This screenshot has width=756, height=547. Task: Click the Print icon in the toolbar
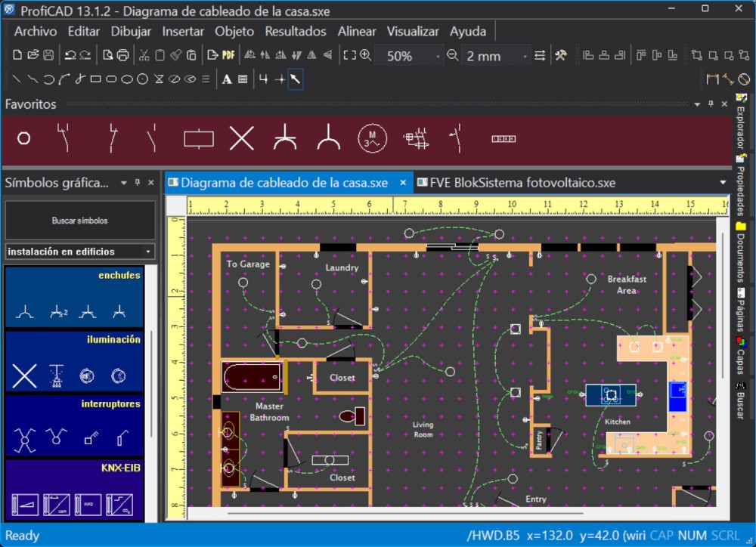tap(122, 55)
